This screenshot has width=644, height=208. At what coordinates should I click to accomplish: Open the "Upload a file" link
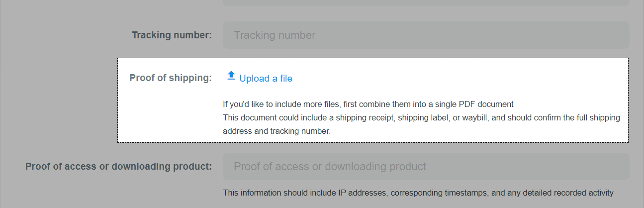266,79
